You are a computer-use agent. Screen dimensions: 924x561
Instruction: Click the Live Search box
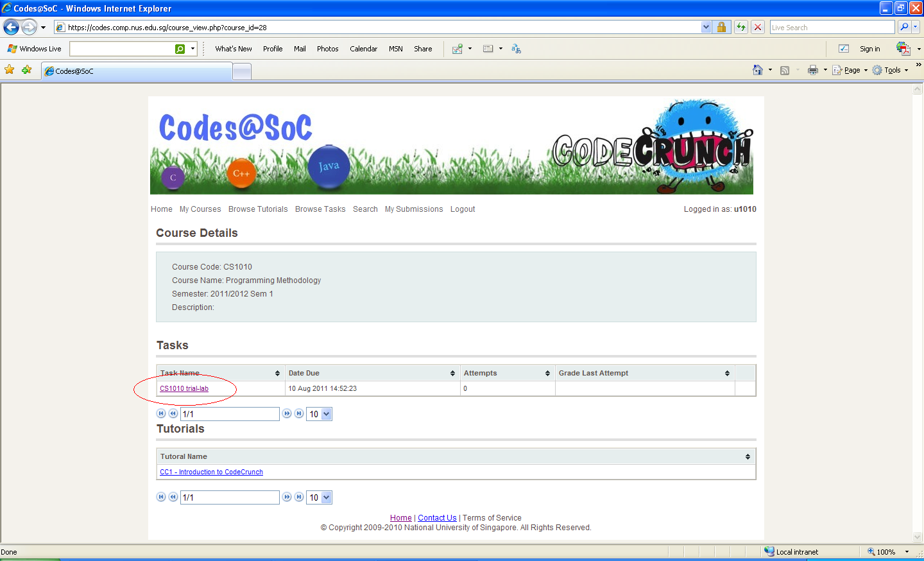point(832,28)
